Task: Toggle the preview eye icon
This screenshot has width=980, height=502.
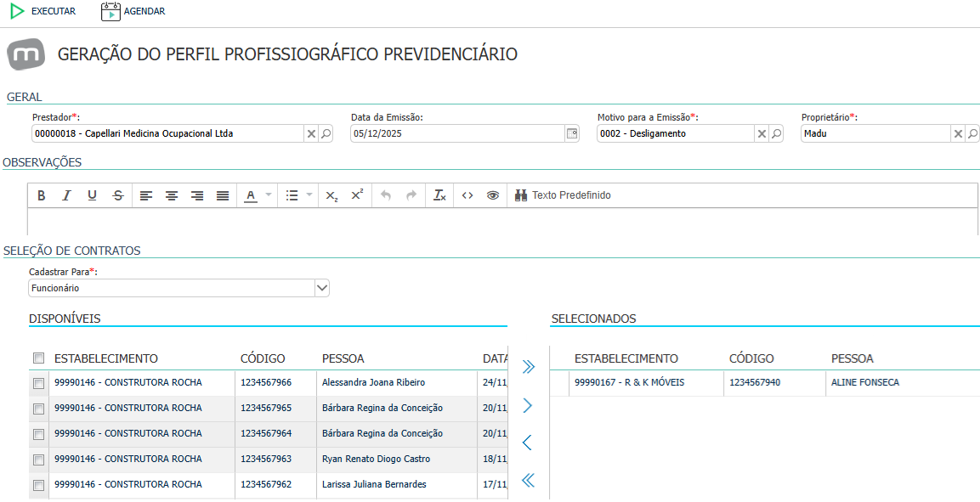Action: pyautogui.click(x=493, y=195)
